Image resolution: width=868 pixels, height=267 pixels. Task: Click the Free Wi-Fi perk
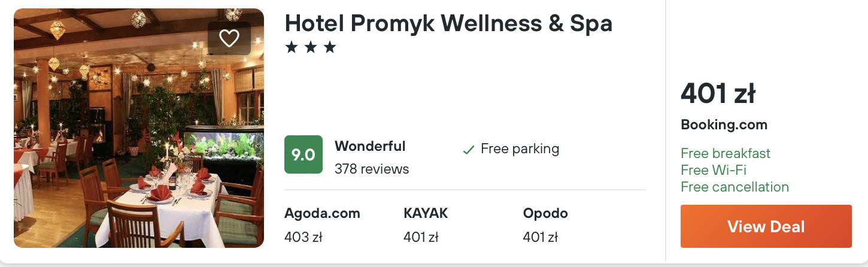[x=714, y=170]
